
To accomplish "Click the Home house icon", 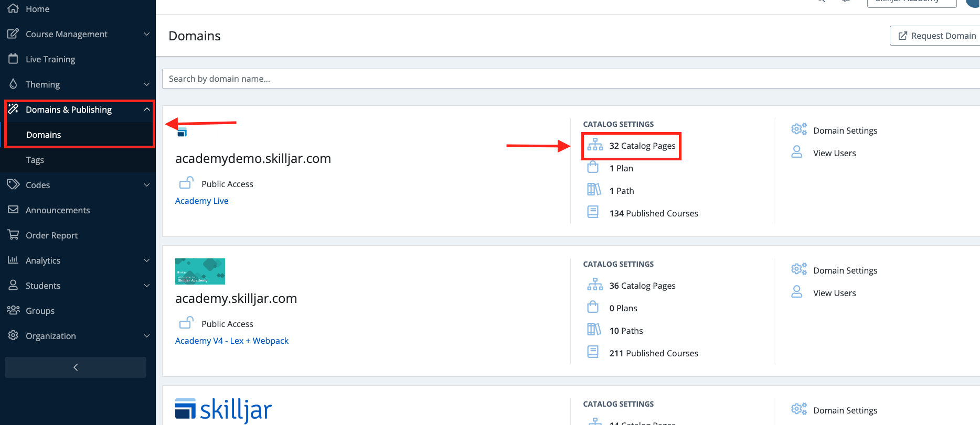I will (x=13, y=8).
